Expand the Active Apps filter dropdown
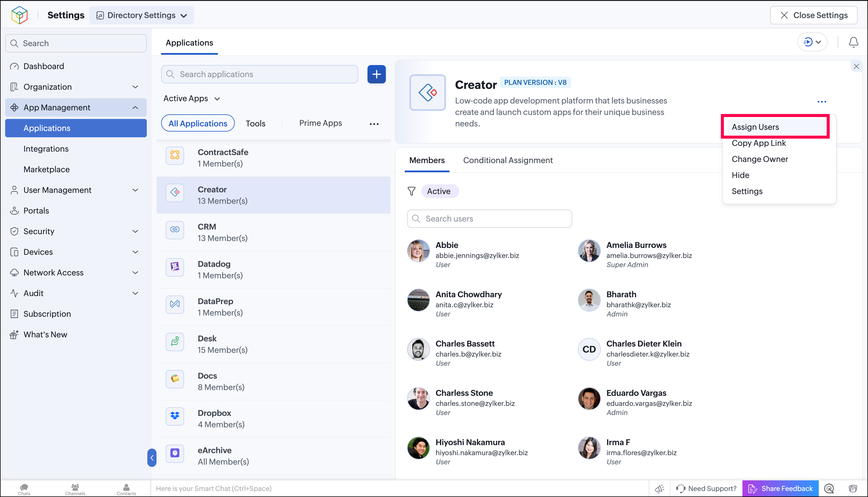Image resolution: width=868 pixels, height=497 pixels. click(x=192, y=99)
